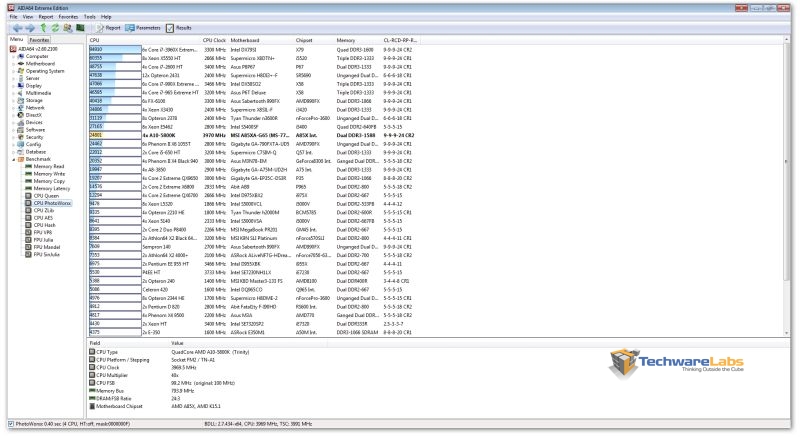Expand the Operating System tree node
Viewport: 800px width, 437px height.
pos(14,71)
